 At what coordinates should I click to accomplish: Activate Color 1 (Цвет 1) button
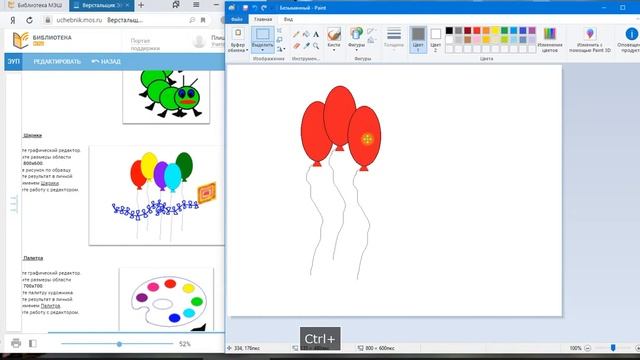(418, 40)
